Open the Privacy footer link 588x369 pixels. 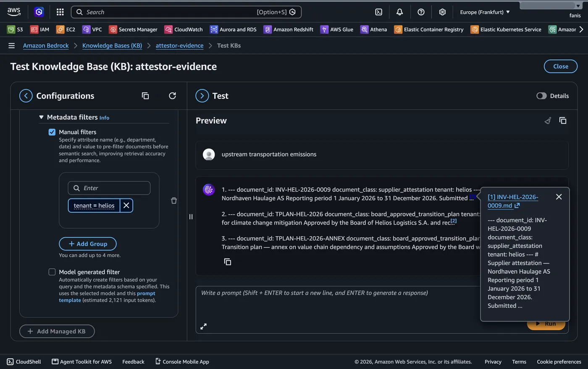pos(493,361)
